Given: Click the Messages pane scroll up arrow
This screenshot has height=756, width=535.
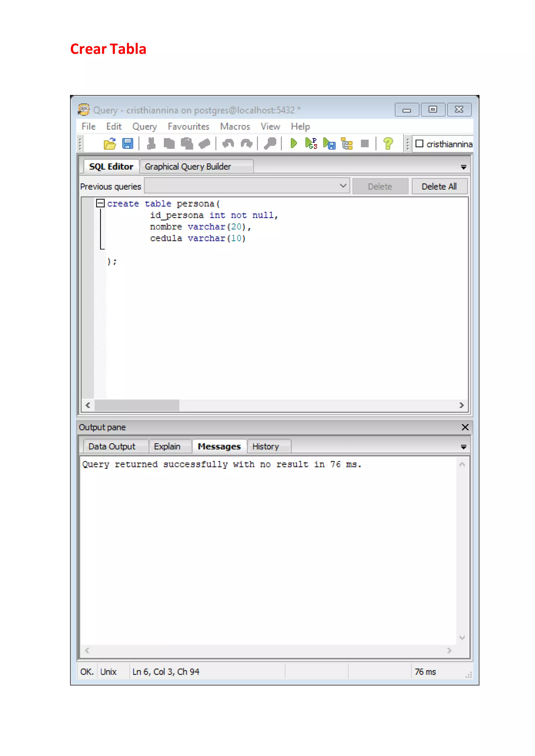Looking at the screenshot, I should pos(462,464).
